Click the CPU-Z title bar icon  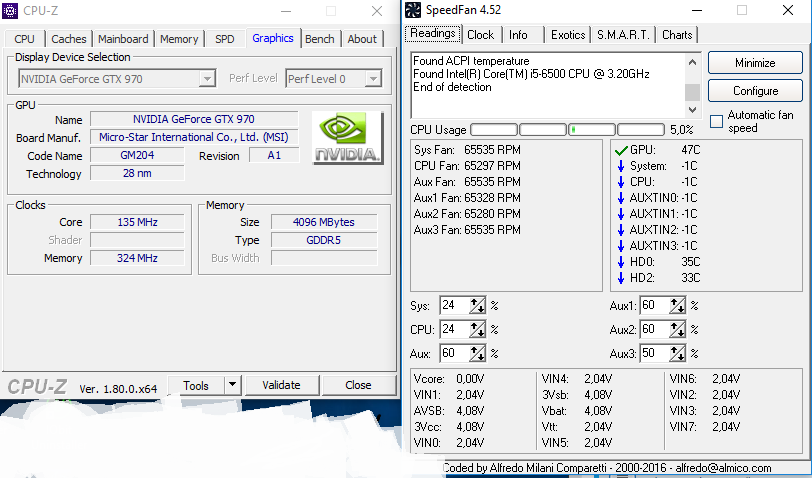10,10
